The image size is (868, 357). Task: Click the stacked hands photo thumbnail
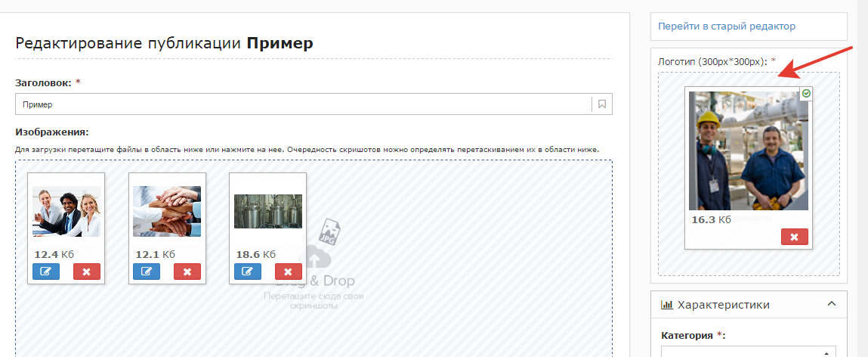coord(167,211)
